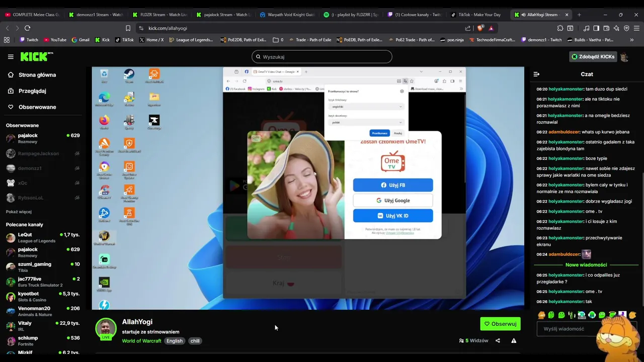Click the Obserwuj follow button
The image size is (644, 362).
point(500,324)
